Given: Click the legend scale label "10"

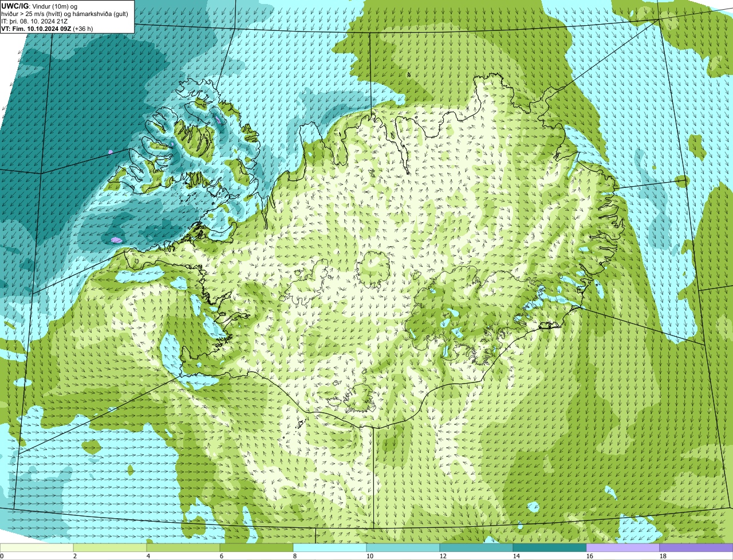Looking at the screenshot, I should point(370,556).
